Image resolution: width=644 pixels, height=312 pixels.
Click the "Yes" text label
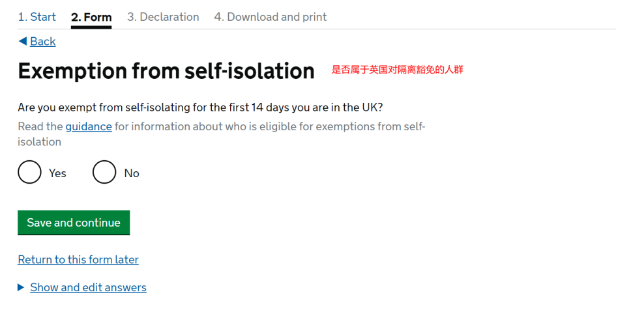click(x=57, y=173)
